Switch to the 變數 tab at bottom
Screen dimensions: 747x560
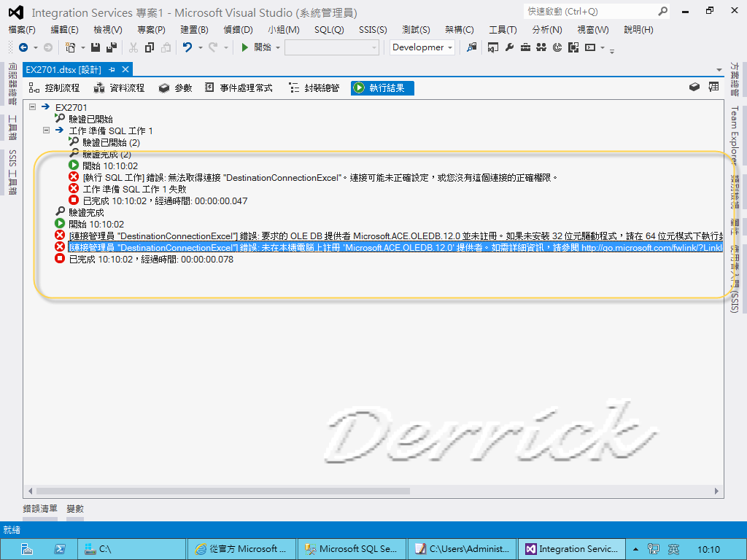(x=74, y=509)
